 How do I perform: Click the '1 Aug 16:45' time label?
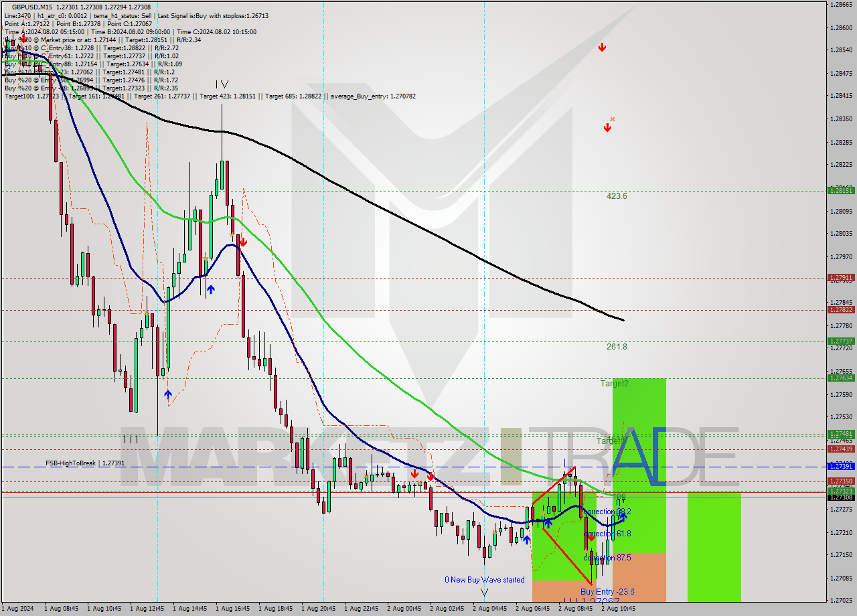232,609
